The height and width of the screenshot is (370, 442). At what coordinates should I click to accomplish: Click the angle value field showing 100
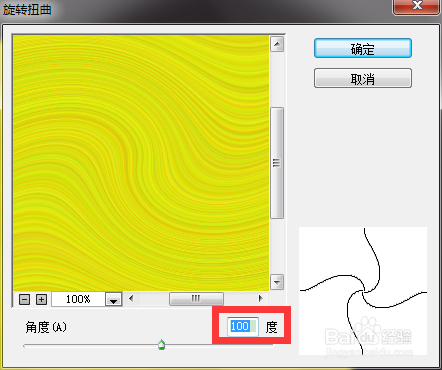[243, 326]
